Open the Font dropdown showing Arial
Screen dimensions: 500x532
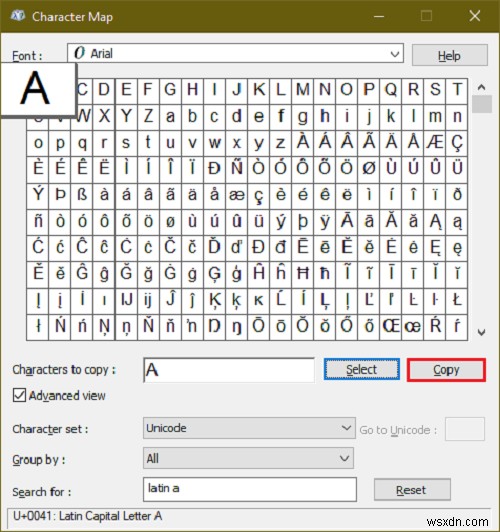click(235, 53)
